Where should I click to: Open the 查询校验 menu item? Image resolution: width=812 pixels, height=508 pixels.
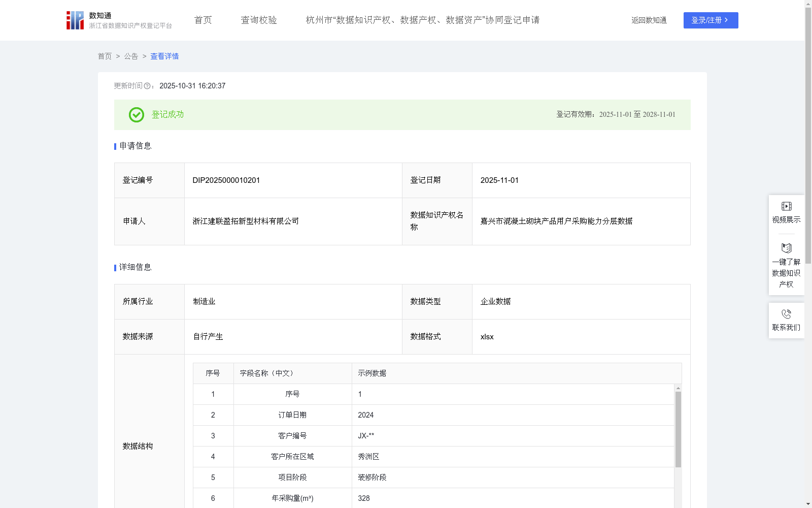click(x=259, y=20)
